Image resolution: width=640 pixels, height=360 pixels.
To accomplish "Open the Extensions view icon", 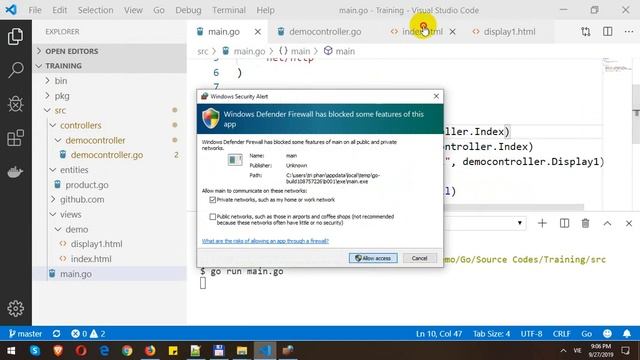I will 16,138.
